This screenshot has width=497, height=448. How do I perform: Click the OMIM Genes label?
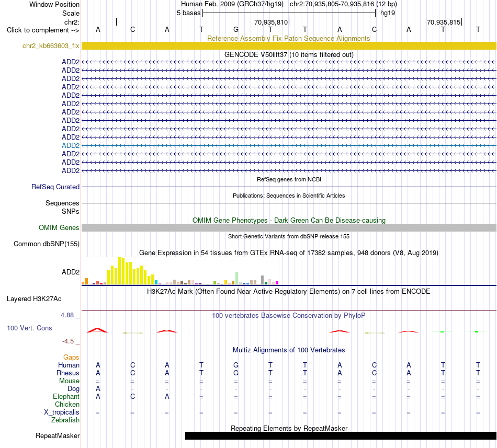[x=59, y=227]
